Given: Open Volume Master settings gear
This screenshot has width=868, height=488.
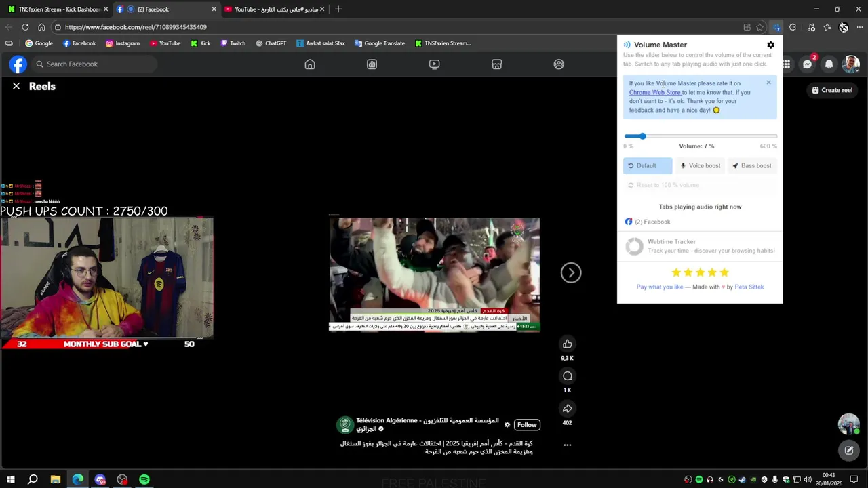Looking at the screenshot, I should (770, 45).
